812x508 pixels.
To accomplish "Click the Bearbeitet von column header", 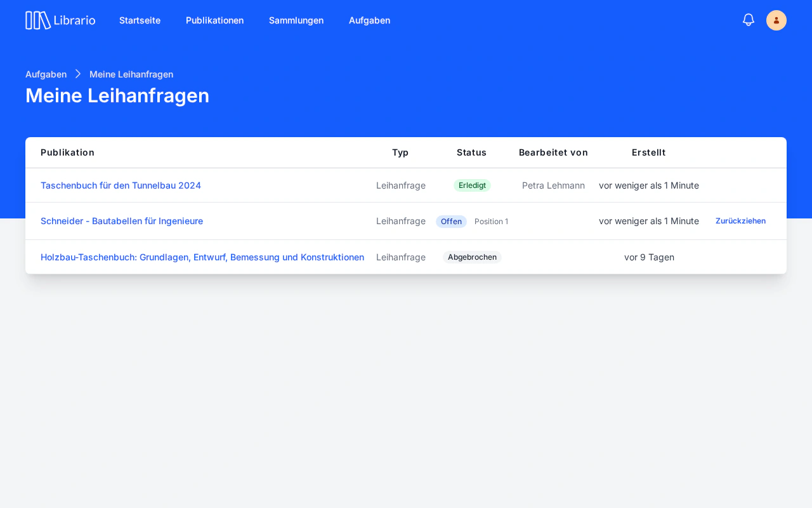I will 553,152.
